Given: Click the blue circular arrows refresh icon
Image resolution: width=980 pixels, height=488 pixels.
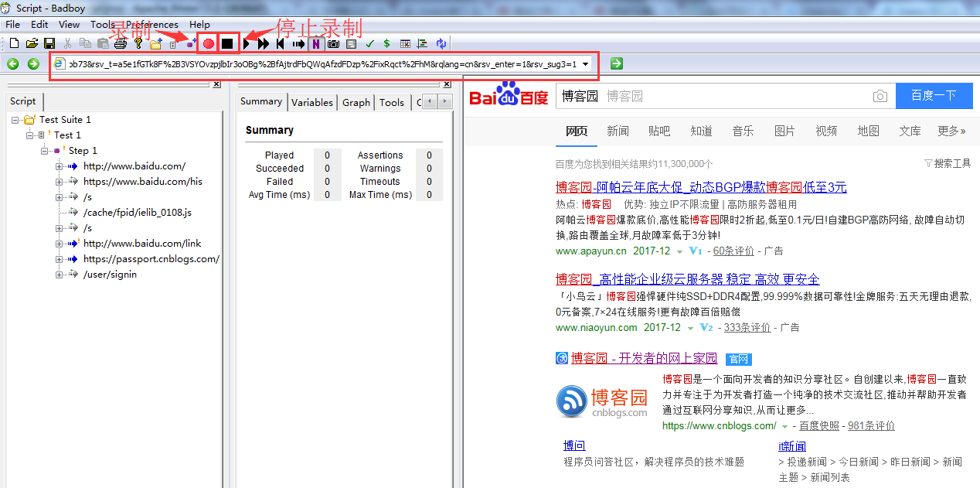Looking at the screenshot, I should point(441,43).
